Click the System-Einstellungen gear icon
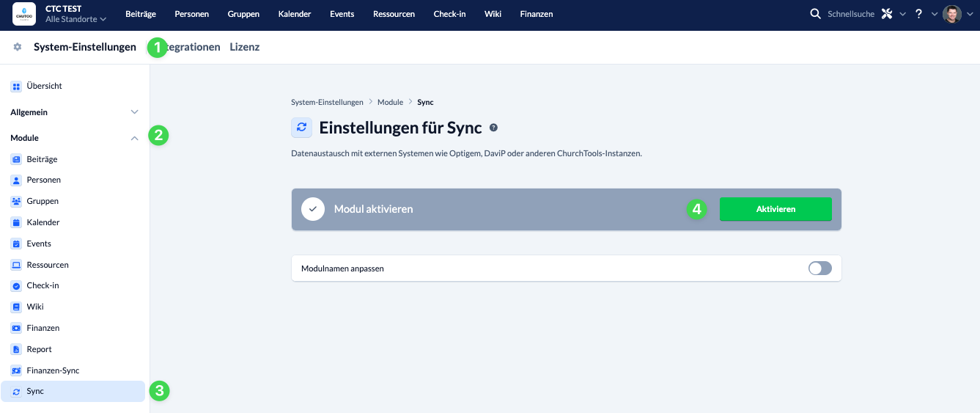This screenshot has width=980, height=413. (x=18, y=47)
